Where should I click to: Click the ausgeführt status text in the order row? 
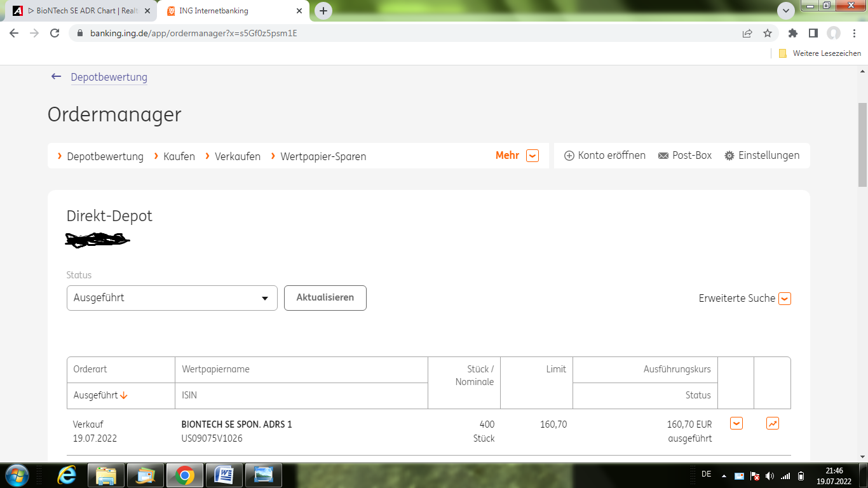click(x=690, y=438)
